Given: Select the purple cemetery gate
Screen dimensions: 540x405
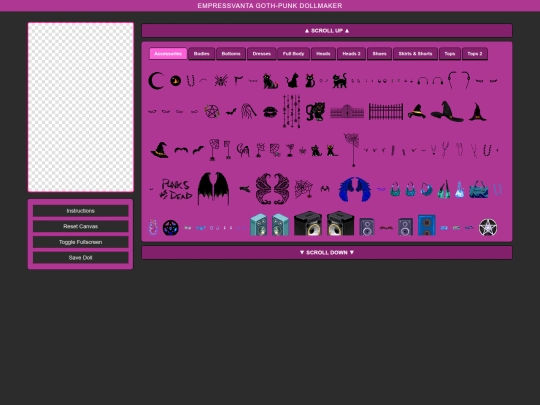Looking at the screenshot, I should click(347, 112).
